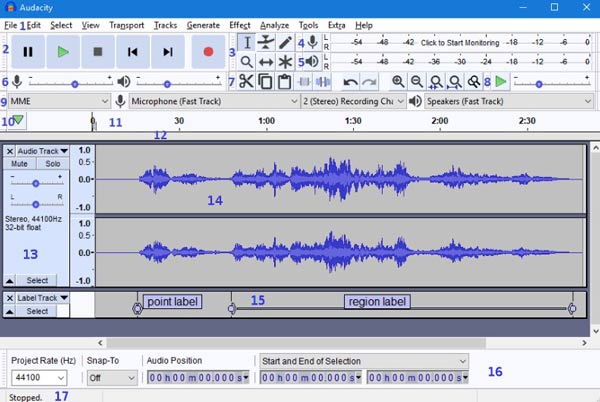Click the green Play button
The width and height of the screenshot is (600, 402).
click(x=63, y=51)
